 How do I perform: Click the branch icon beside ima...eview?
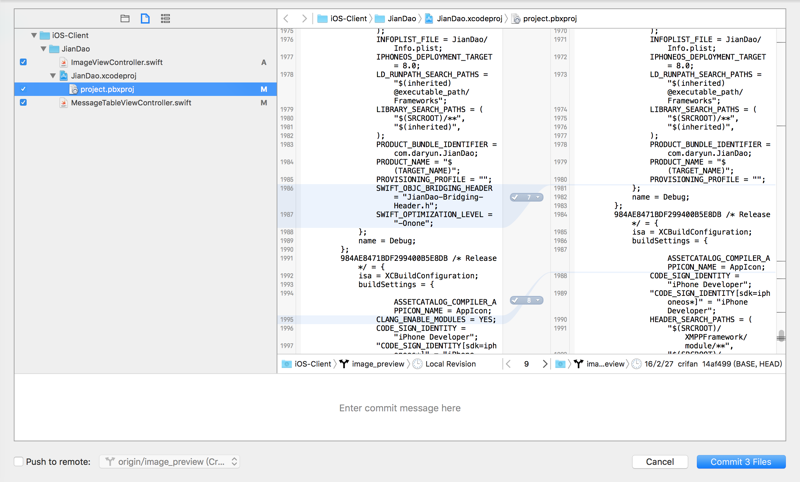[x=578, y=364]
